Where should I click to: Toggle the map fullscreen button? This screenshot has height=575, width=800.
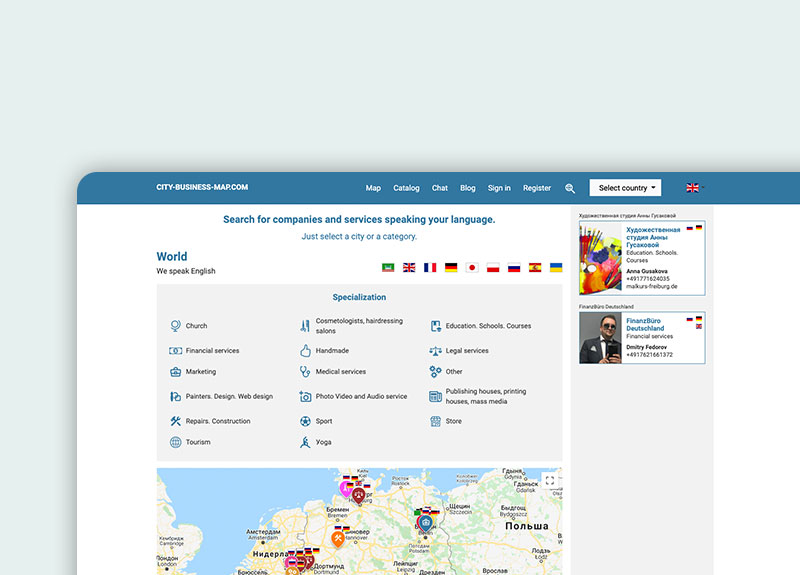(x=550, y=480)
